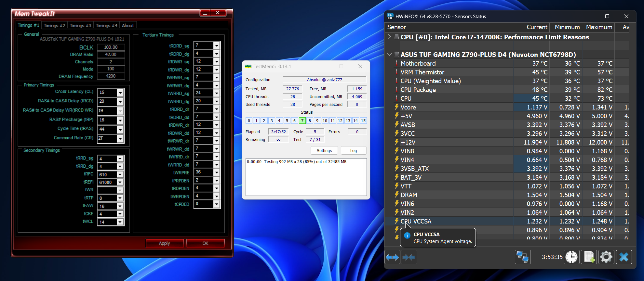Switch to Timings #1 tab

(28, 25)
